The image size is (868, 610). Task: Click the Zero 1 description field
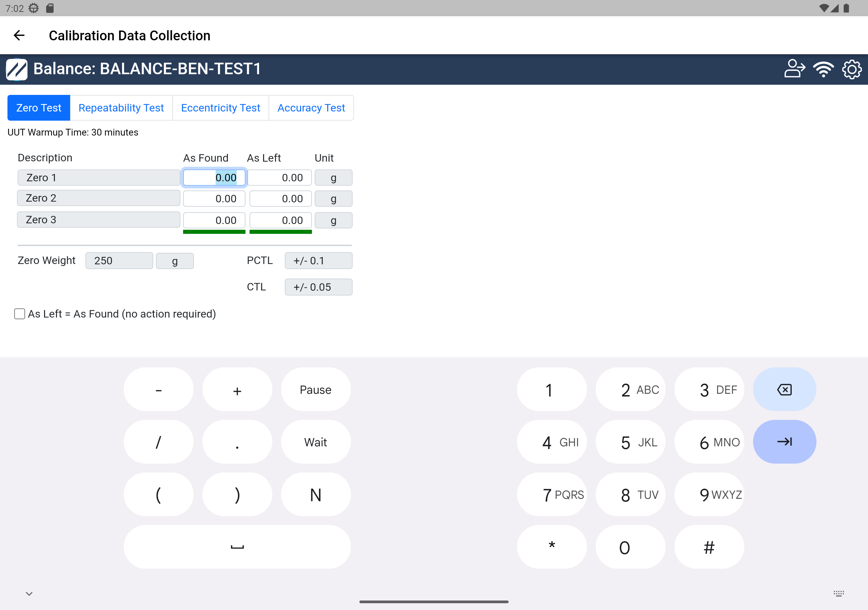(99, 178)
